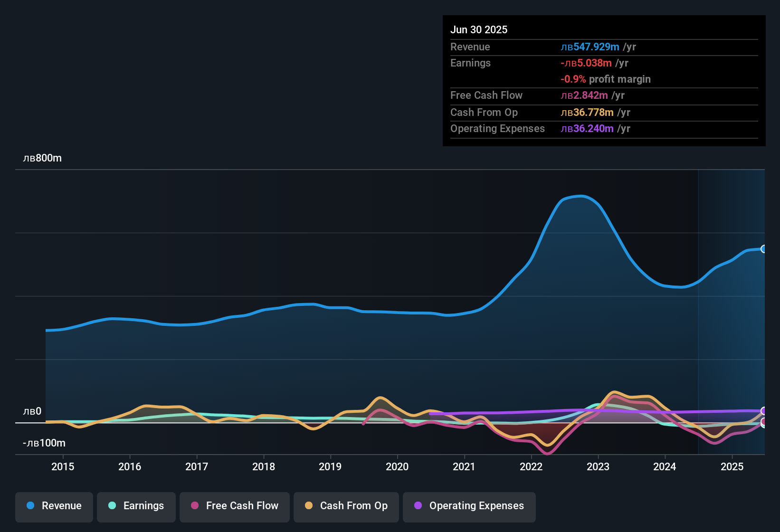The height and width of the screenshot is (532, 780).
Task: Click the 2017 x-axis label
Action: pyautogui.click(x=197, y=466)
